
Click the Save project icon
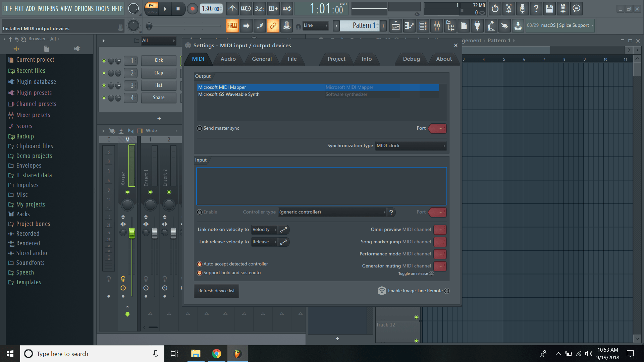549,9
